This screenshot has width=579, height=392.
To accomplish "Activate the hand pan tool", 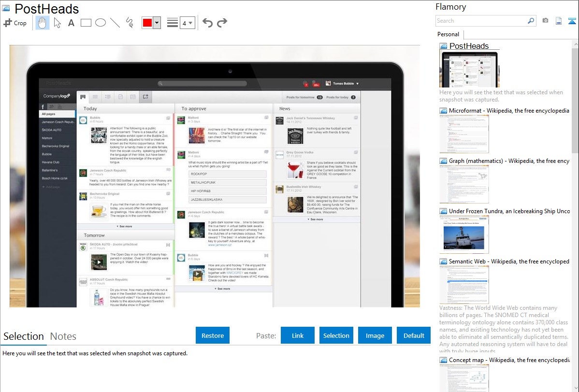I will [42, 23].
